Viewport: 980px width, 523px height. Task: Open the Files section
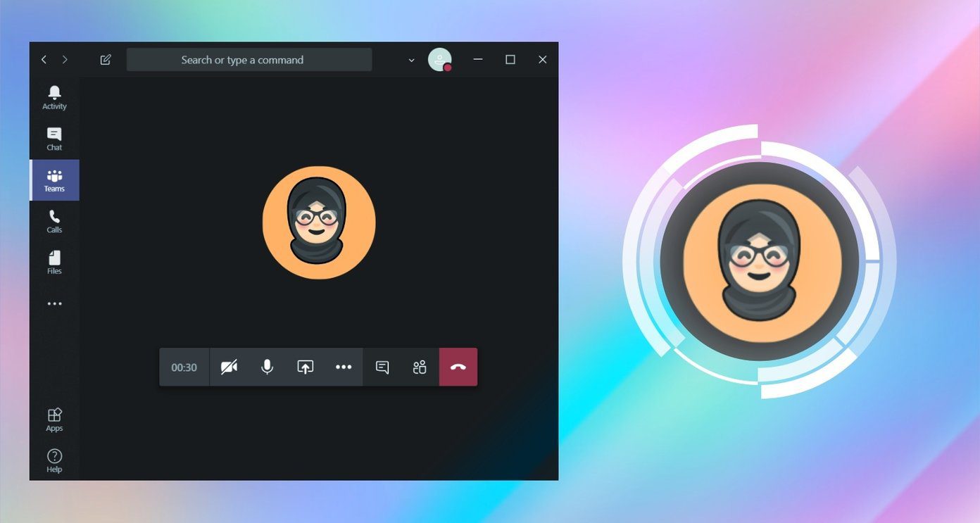54,262
